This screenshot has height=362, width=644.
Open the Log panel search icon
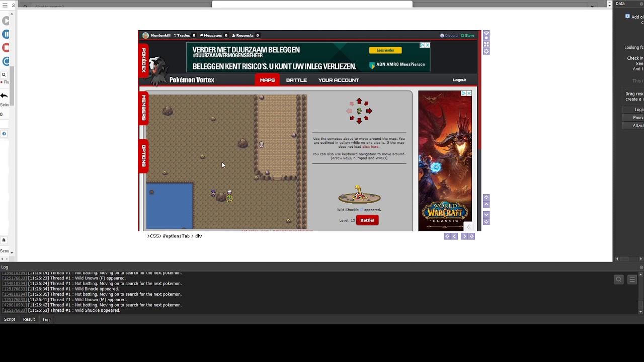pos(619,280)
